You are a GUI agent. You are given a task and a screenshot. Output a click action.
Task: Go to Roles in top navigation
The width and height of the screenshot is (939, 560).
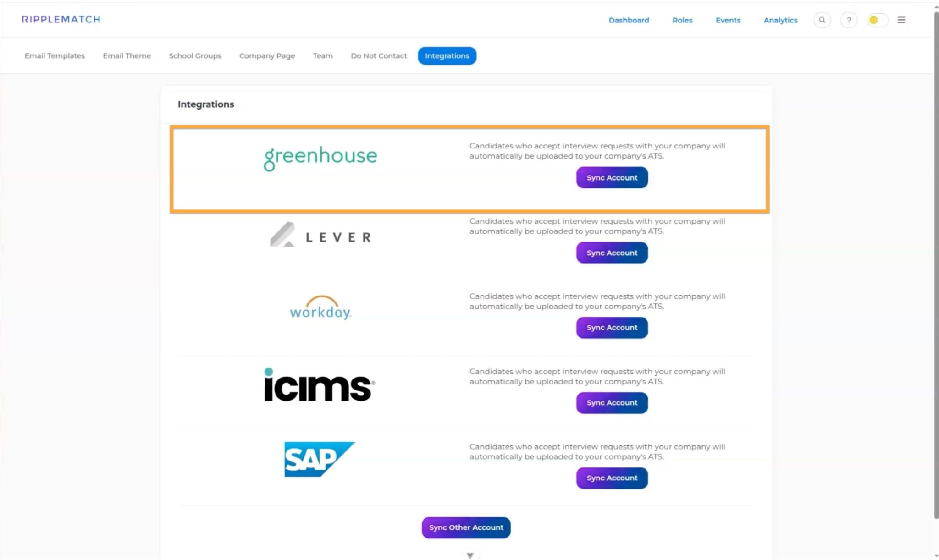[x=682, y=20]
